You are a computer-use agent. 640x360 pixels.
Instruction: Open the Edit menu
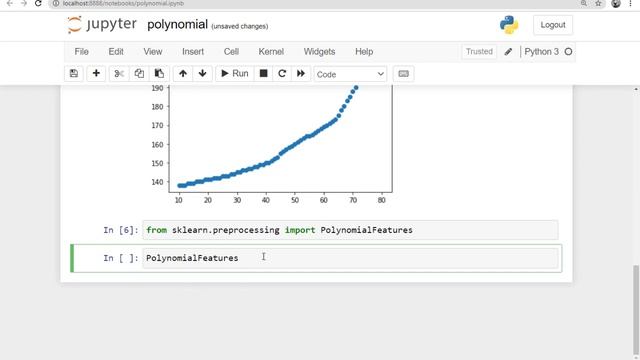(116, 51)
